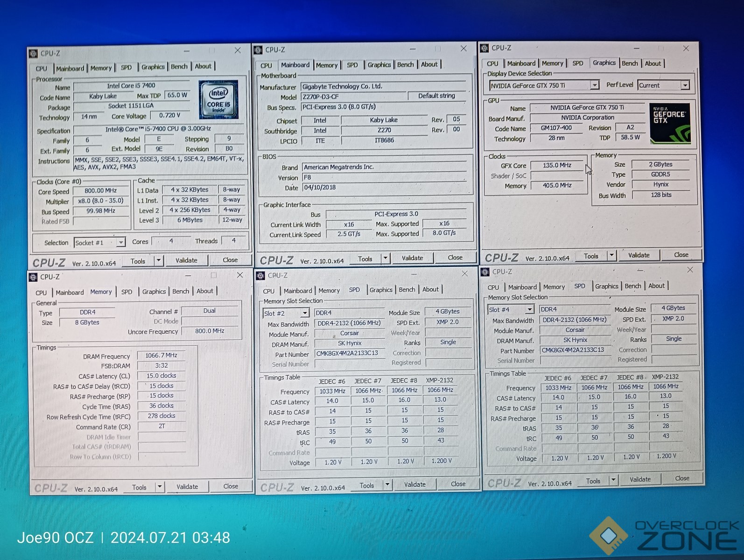
Task: Open About tab in the Gigabyte motherboard window
Action: click(429, 64)
